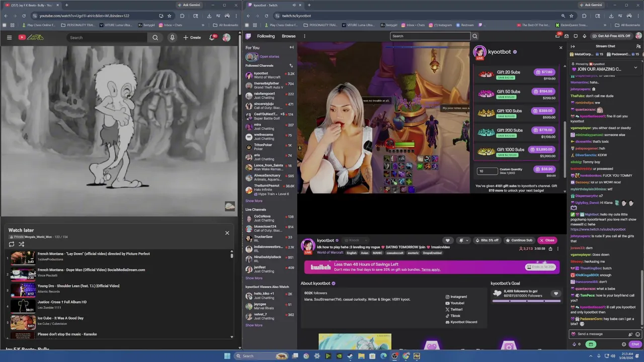This screenshot has width=644, height=362.
Task: Click Bits 5% off button
Action: pos(487,240)
